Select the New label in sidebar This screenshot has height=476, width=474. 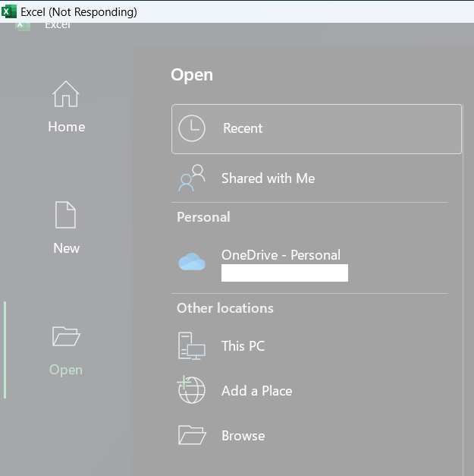tap(66, 248)
